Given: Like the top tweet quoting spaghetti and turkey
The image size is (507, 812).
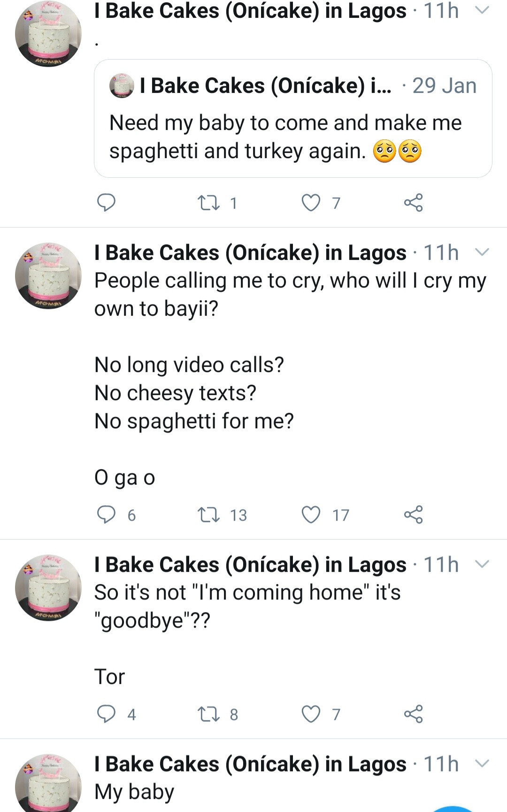Looking at the screenshot, I should click(311, 203).
